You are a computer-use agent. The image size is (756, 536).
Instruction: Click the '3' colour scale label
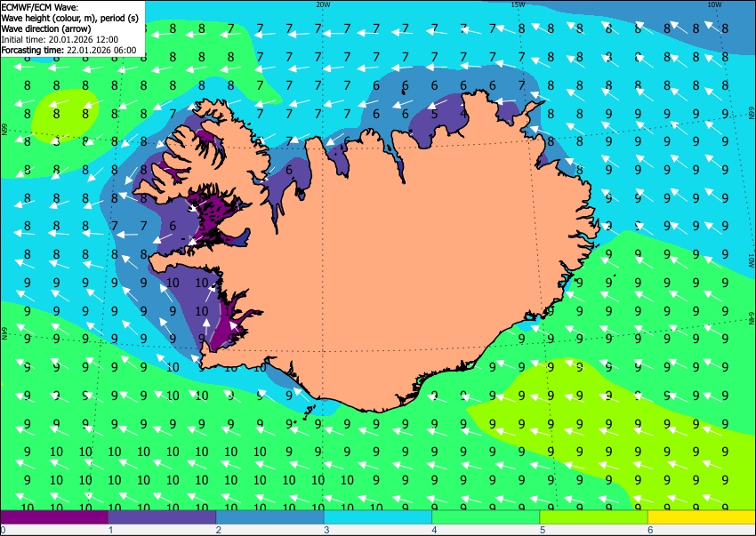pos(327,530)
